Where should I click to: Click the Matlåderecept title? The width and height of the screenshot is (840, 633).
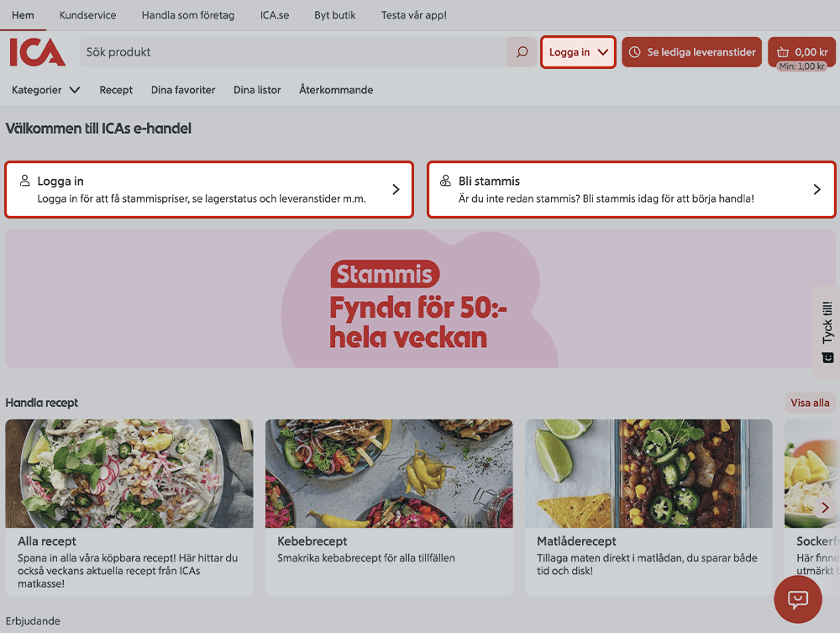pyautogui.click(x=576, y=541)
